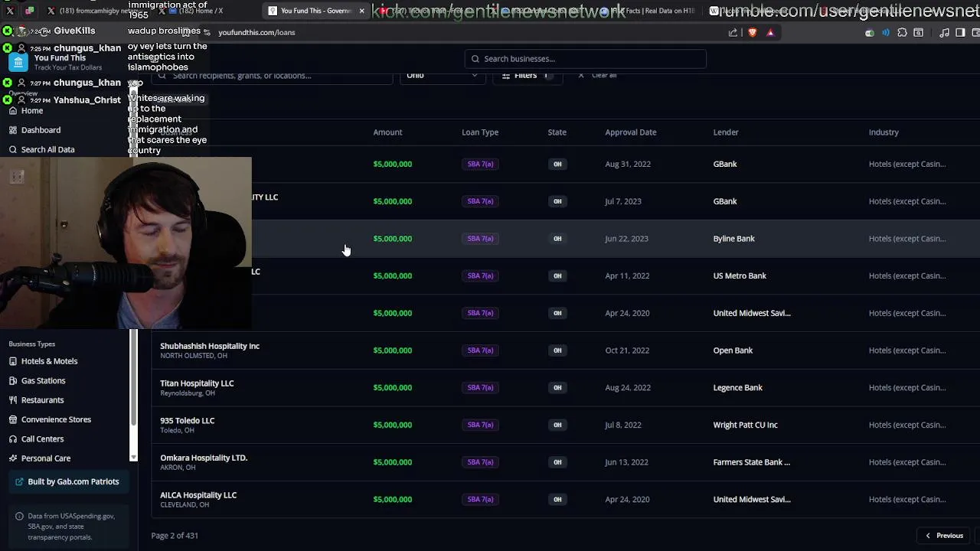The width and height of the screenshot is (980, 551).
Task: Click the share icon in the address bar
Action: tap(733, 33)
